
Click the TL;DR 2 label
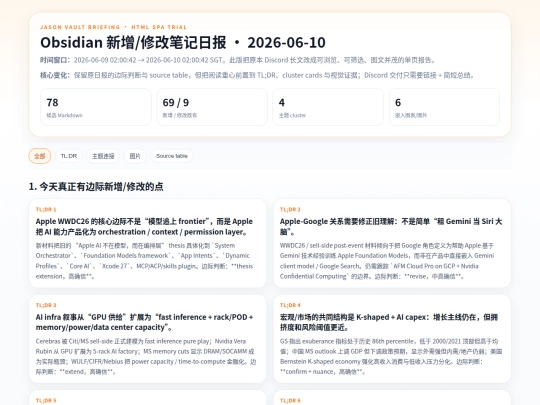290,209
